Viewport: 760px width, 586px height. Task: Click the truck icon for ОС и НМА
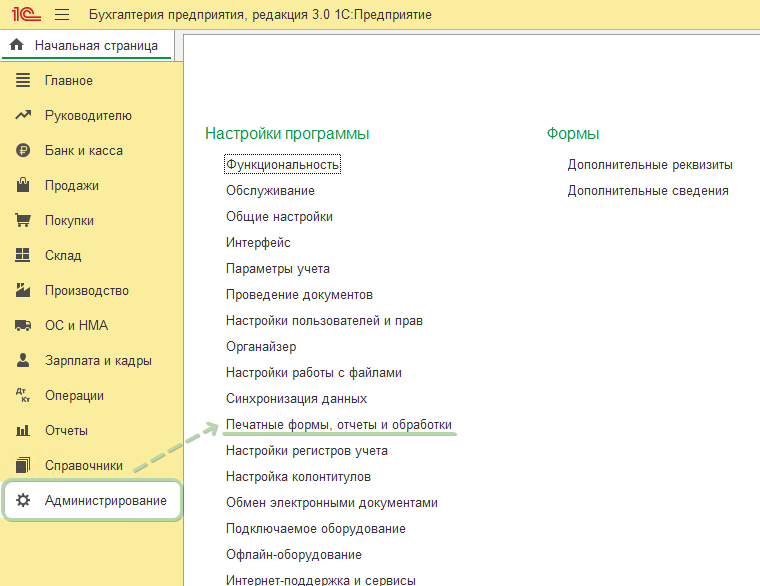click(23, 325)
